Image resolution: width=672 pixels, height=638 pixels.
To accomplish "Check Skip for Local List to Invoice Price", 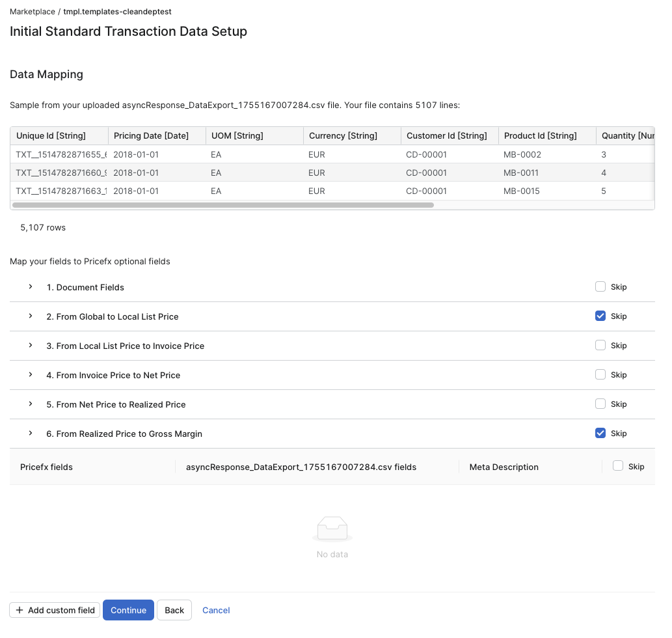I will [600, 346].
